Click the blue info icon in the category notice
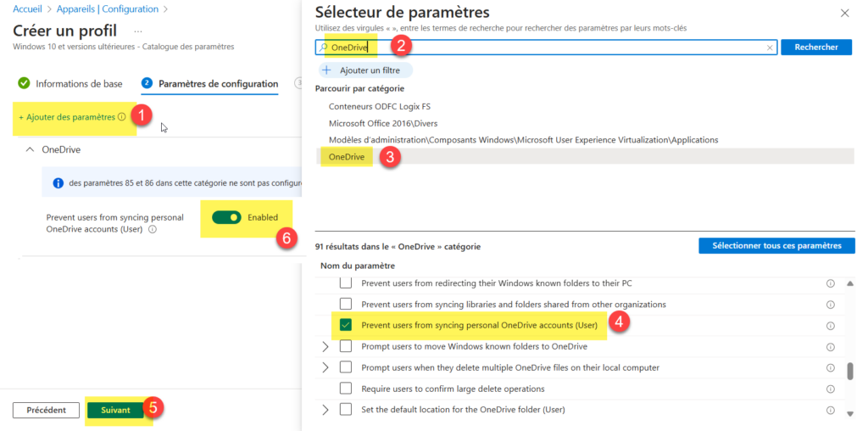Image resolution: width=868 pixels, height=431 pixels. point(57,182)
